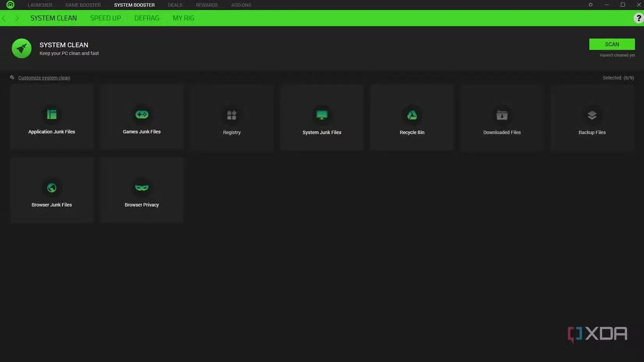Navigate back with the left arrow
644x362 pixels.
4,18
